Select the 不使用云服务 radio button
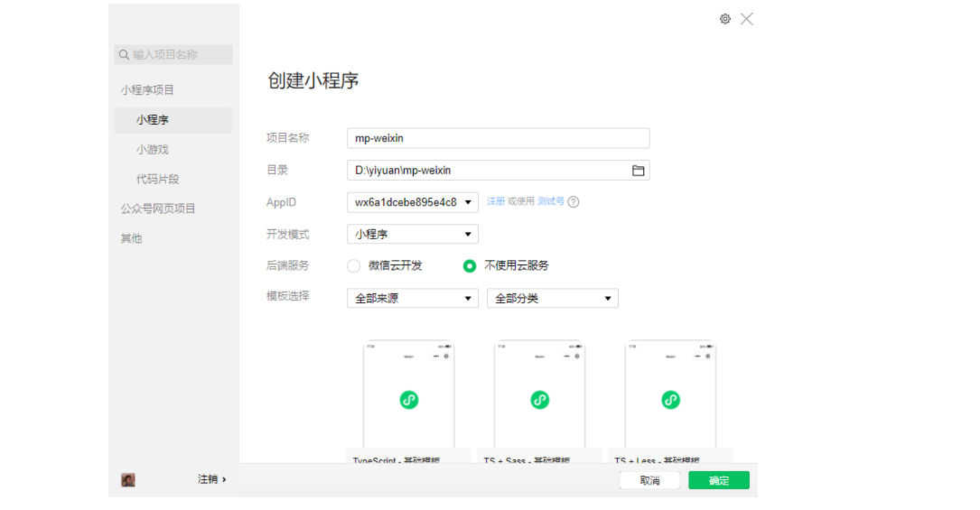 [x=470, y=266]
